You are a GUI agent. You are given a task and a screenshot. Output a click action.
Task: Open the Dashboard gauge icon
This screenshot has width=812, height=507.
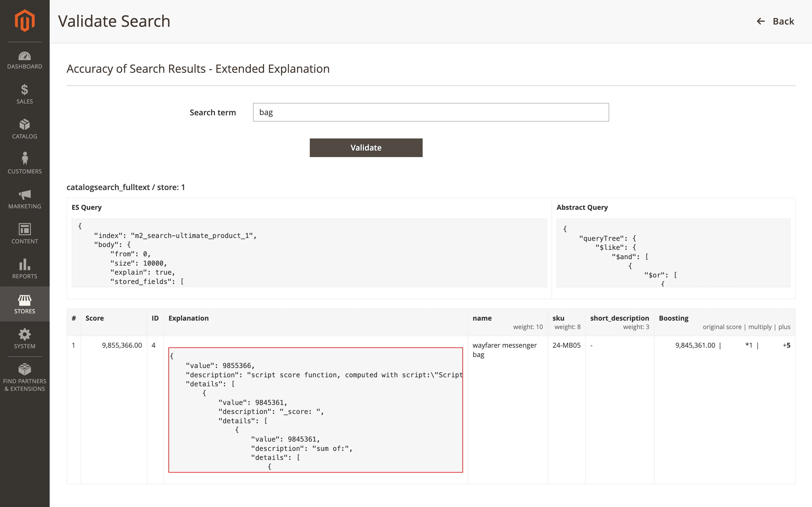tap(25, 56)
